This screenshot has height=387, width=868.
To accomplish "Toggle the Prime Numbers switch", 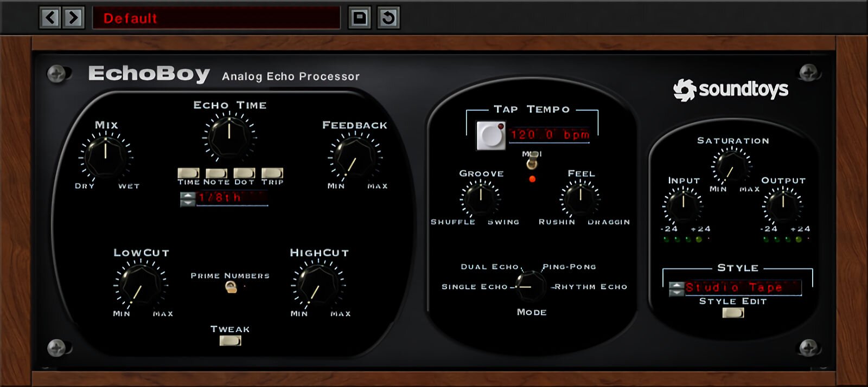I will (x=231, y=287).
